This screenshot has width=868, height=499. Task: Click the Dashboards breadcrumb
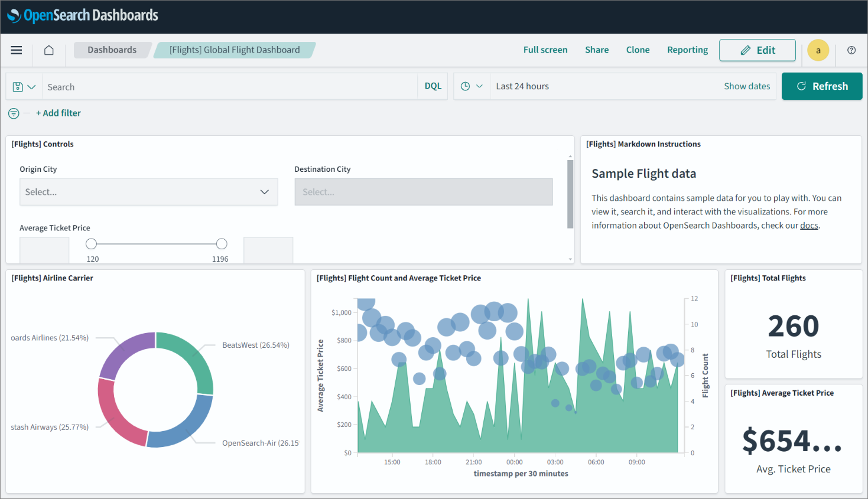click(112, 50)
